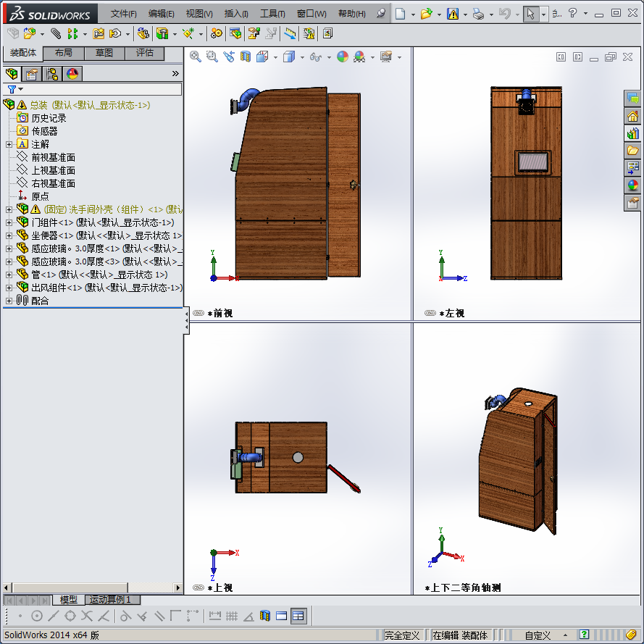Switch to Single View viewport layout
This screenshot has width=644, height=644.
(x=282, y=616)
